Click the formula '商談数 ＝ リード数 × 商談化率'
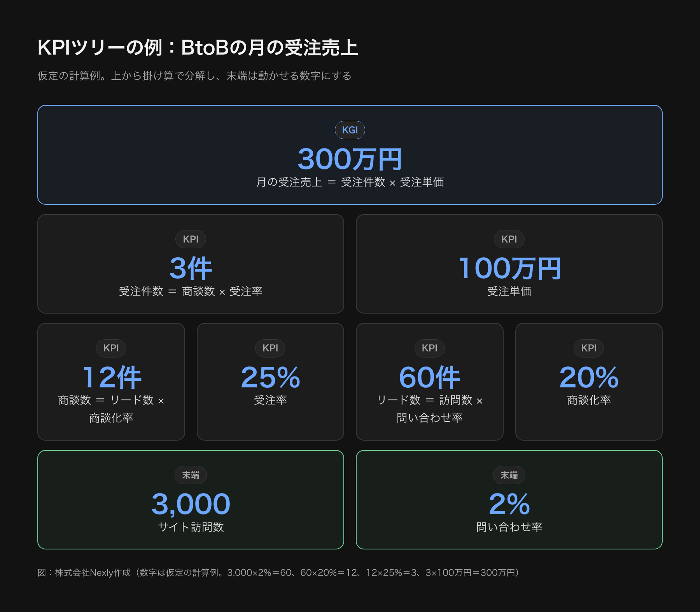The image size is (700, 612). click(x=111, y=409)
